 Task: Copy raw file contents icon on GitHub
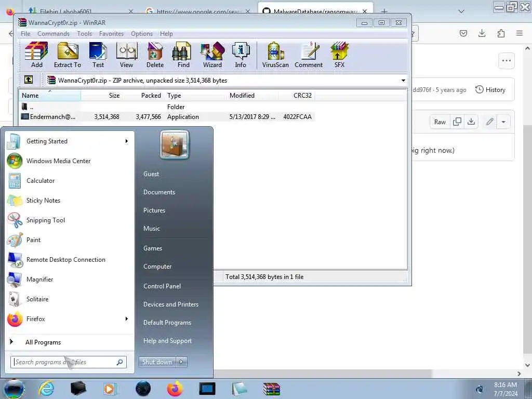point(457,122)
